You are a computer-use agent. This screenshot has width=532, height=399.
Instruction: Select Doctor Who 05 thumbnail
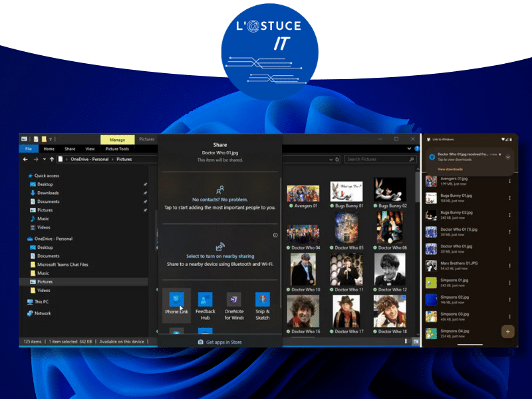click(x=346, y=231)
